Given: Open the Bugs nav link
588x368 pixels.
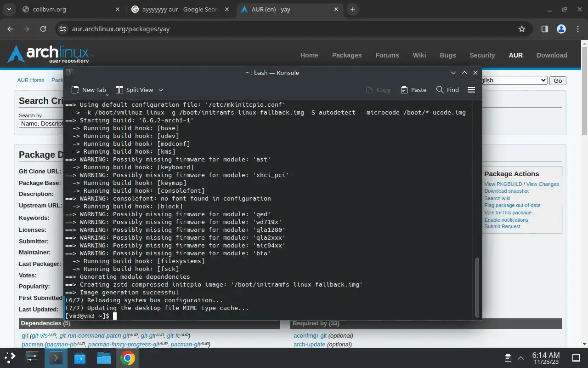Looking at the screenshot, I should (x=448, y=55).
